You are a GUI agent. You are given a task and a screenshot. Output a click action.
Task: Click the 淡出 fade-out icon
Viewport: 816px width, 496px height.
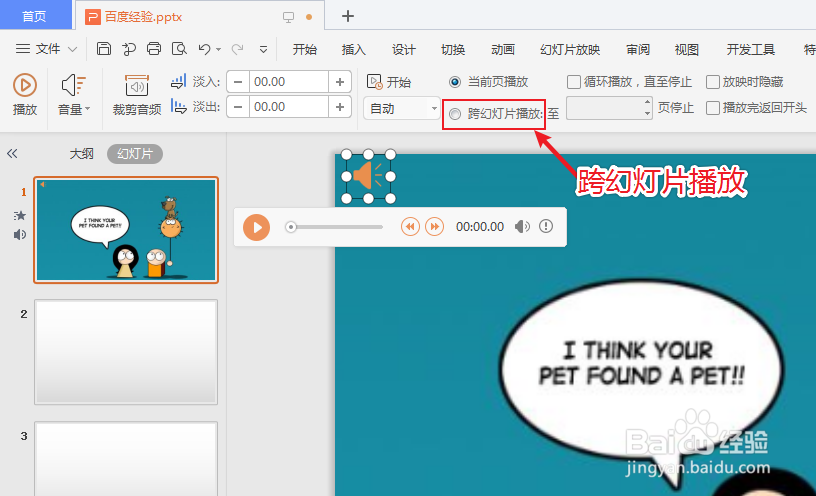pyautogui.click(x=178, y=107)
